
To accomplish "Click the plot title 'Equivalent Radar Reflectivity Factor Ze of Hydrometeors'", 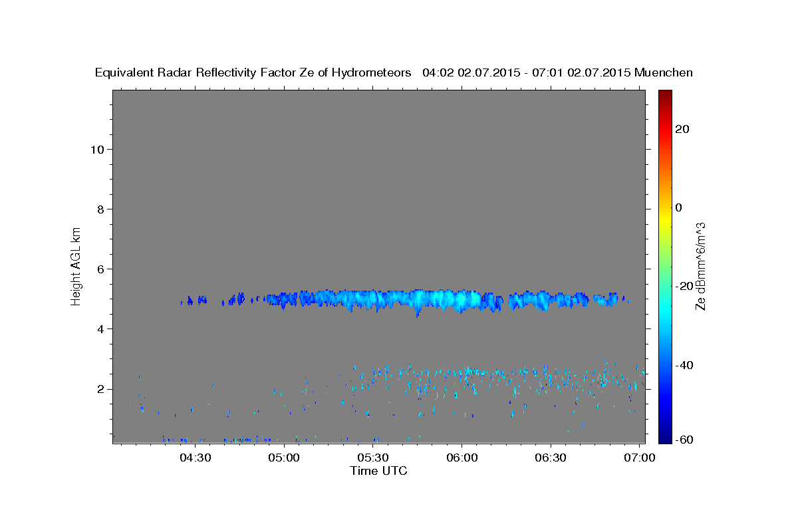I will pos(253,72).
